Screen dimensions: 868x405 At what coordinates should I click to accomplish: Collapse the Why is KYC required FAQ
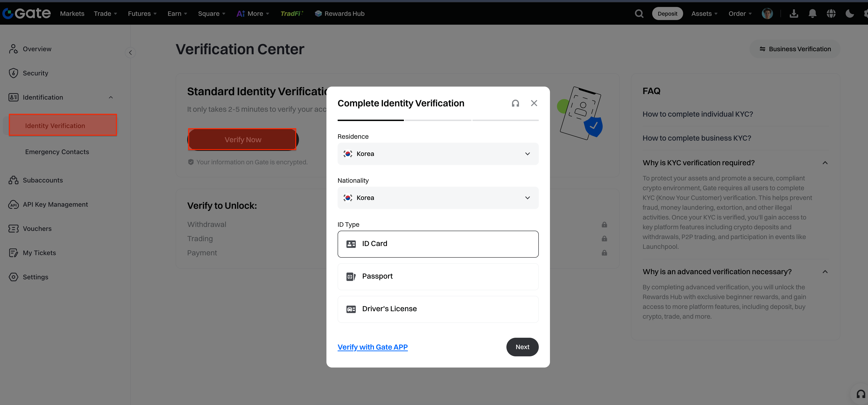(x=824, y=163)
